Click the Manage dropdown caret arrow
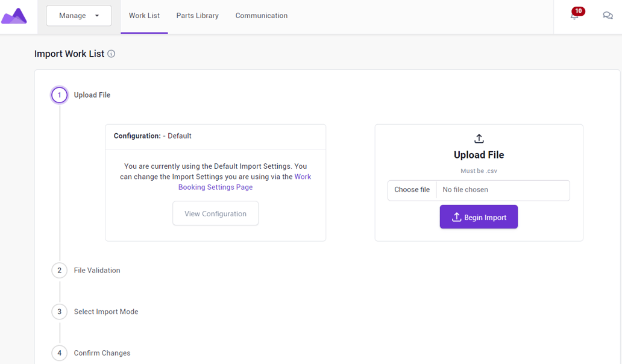The image size is (622, 364). pos(97,16)
